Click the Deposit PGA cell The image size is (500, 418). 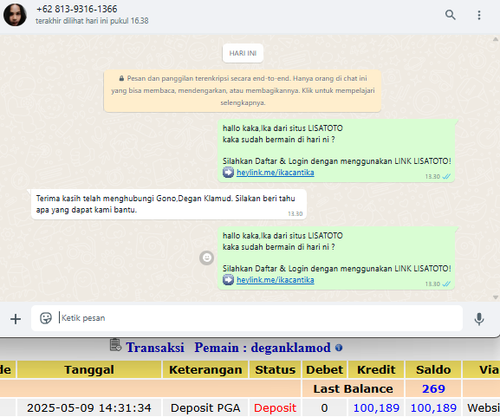(x=205, y=408)
